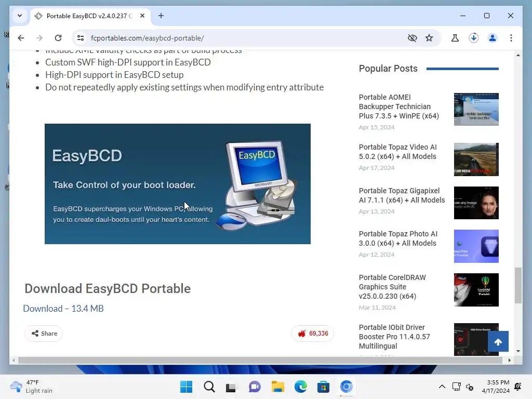The width and height of the screenshot is (532, 399).
Task: Open Task View on the taskbar
Action: coord(232,387)
